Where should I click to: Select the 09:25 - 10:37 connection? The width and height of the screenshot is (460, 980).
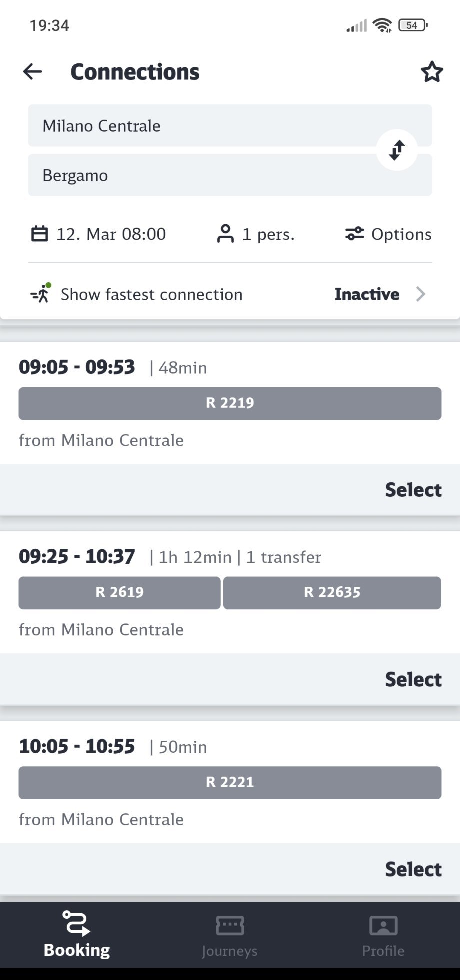click(413, 679)
